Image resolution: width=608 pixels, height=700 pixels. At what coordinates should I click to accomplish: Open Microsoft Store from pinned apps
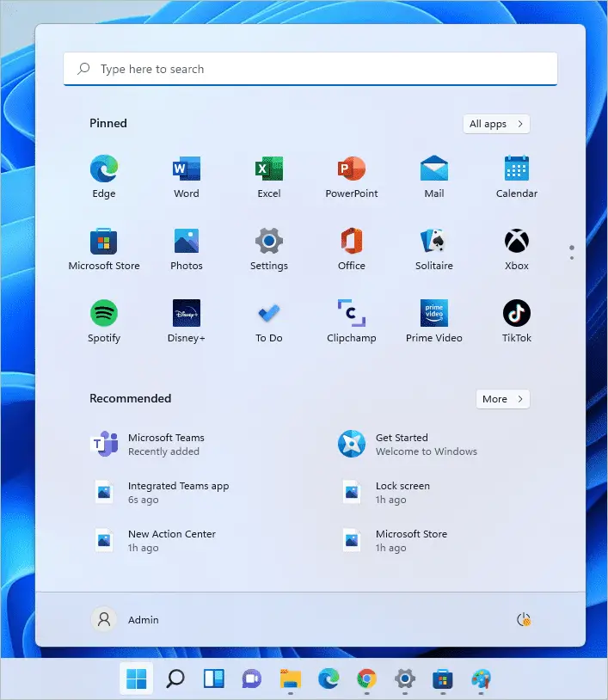click(103, 249)
